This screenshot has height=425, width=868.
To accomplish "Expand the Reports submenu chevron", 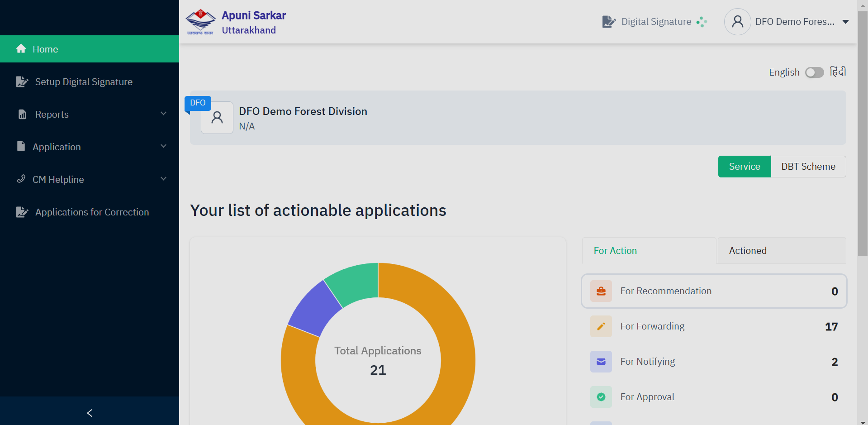I will [x=164, y=114].
